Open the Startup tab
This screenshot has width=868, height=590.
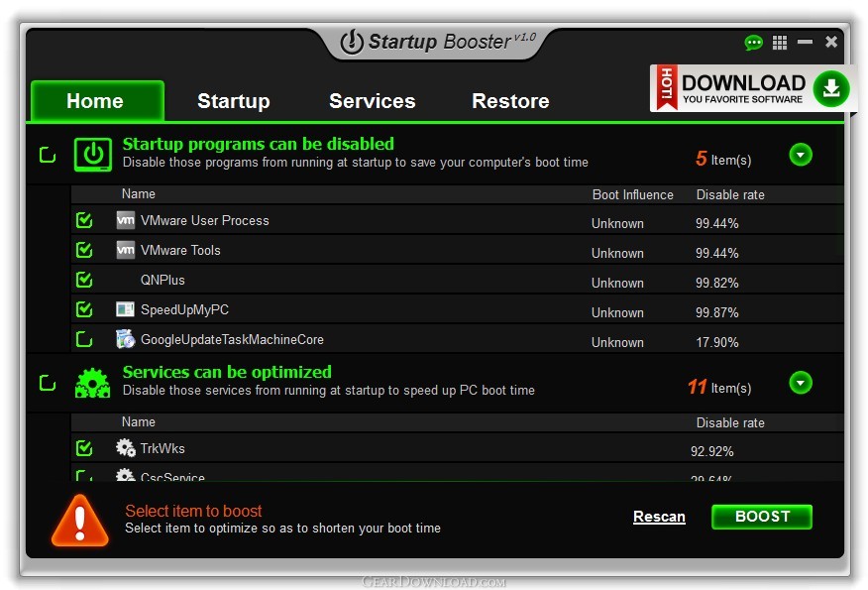[234, 101]
